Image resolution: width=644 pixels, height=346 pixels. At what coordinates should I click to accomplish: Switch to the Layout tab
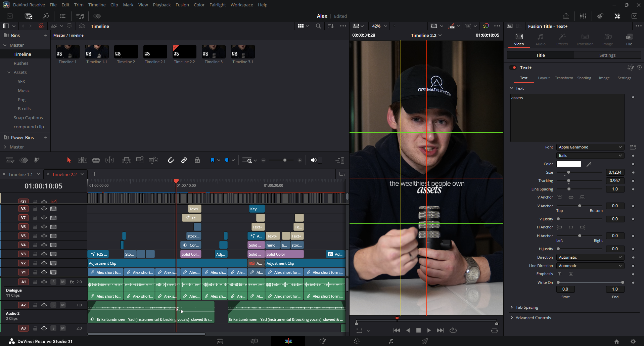[544, 78]
